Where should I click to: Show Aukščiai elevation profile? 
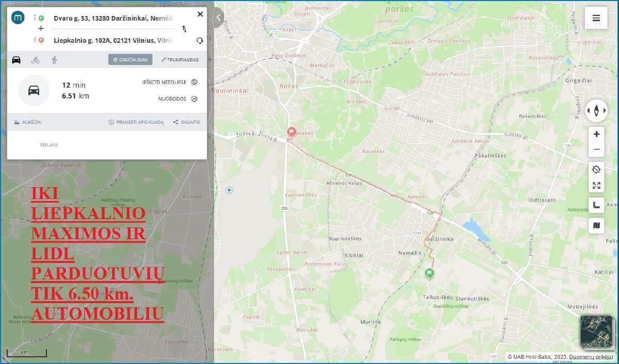(28, 122)
